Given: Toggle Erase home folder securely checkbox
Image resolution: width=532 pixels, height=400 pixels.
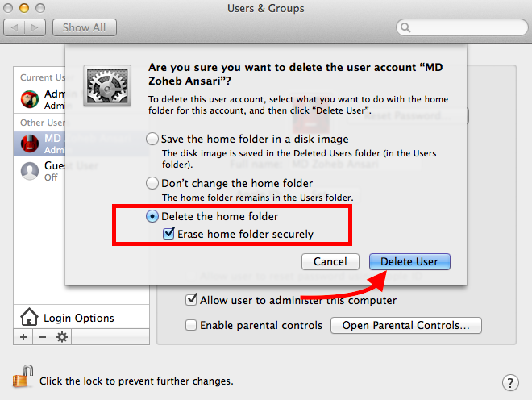Looking at the screenshot, I should pos(169,234).
